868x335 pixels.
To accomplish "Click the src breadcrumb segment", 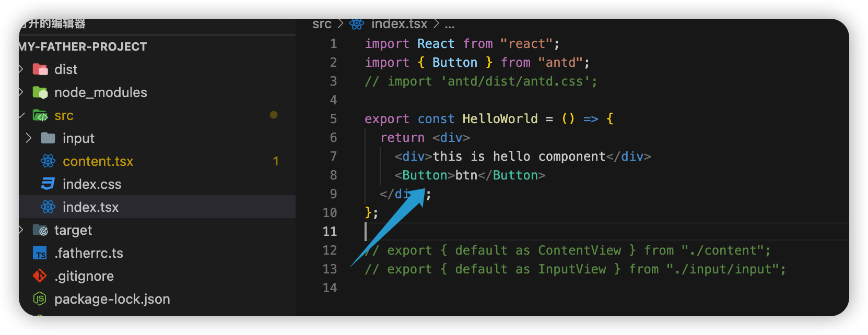I will pos(322,24).
